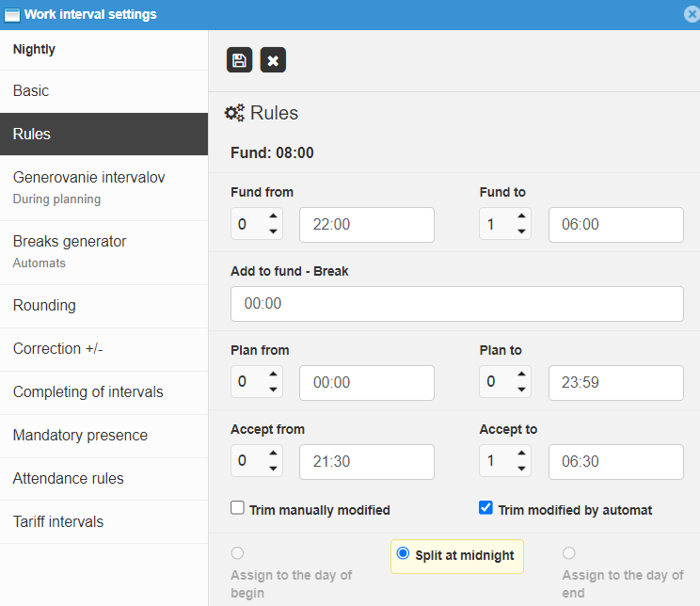
Task: Edit the Accept from time 21:30
Action: (367, 462)
